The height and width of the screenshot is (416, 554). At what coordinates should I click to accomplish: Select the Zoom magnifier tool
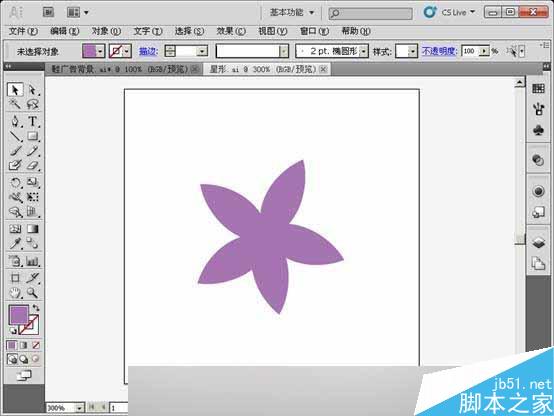(x=33, y=293)
